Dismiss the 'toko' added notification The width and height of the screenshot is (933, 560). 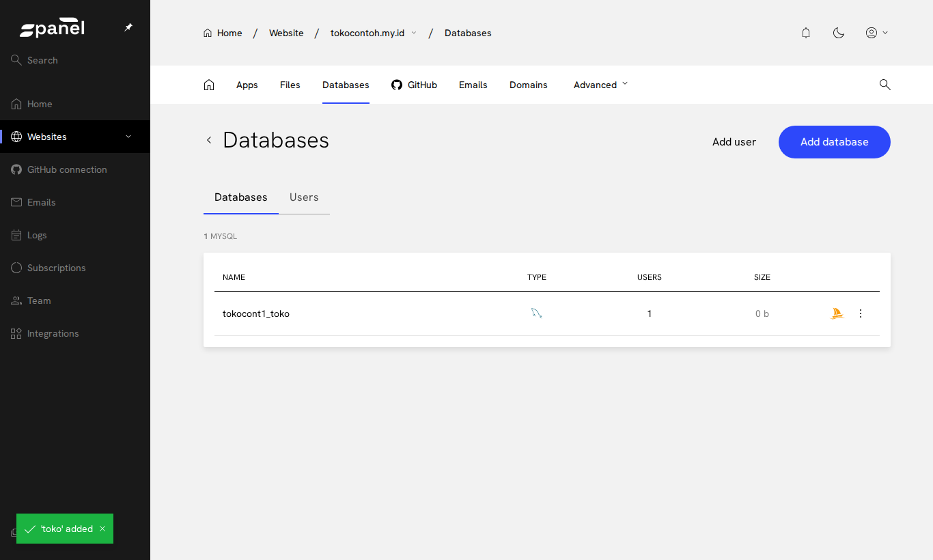pyautogui.click(x=102, y=529)
